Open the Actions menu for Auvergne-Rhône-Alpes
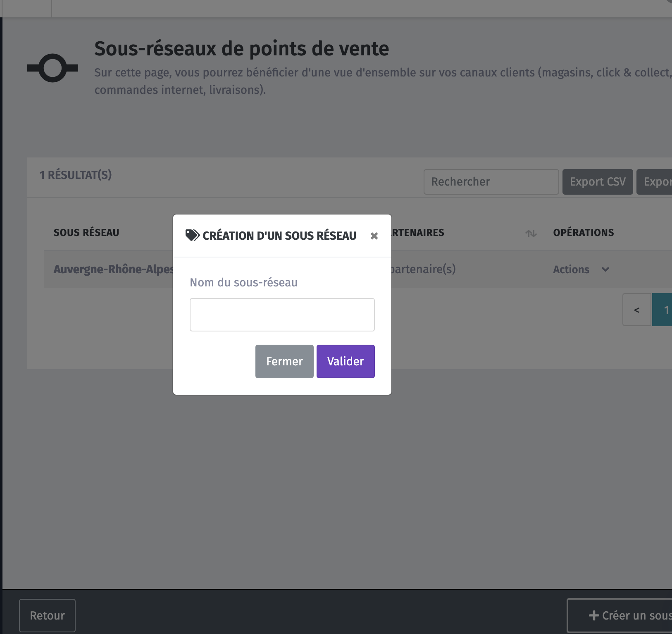The height and width of the screenshot is (634, 672). click(x=581, y=269)
